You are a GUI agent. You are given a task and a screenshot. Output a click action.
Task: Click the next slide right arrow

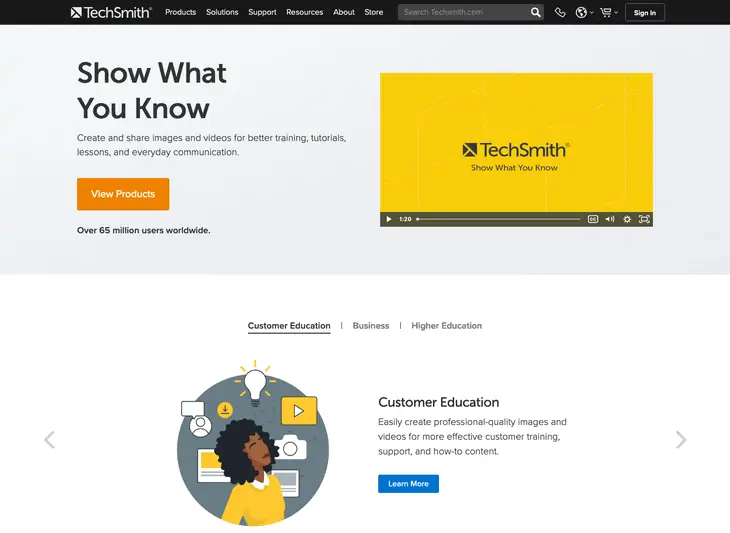tap(681, 439)
